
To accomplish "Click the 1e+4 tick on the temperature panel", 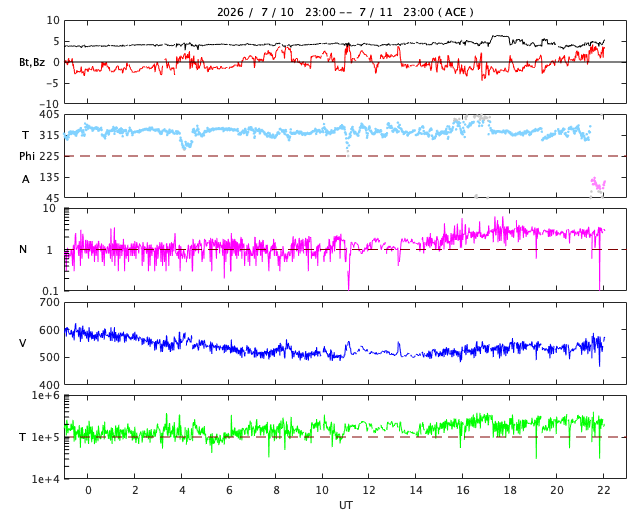I will click(45, 479).
